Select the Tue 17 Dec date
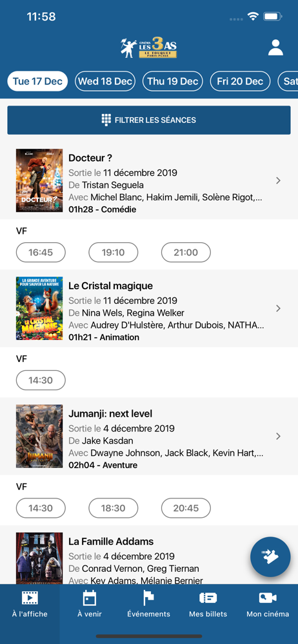 [x=37, y=81]
